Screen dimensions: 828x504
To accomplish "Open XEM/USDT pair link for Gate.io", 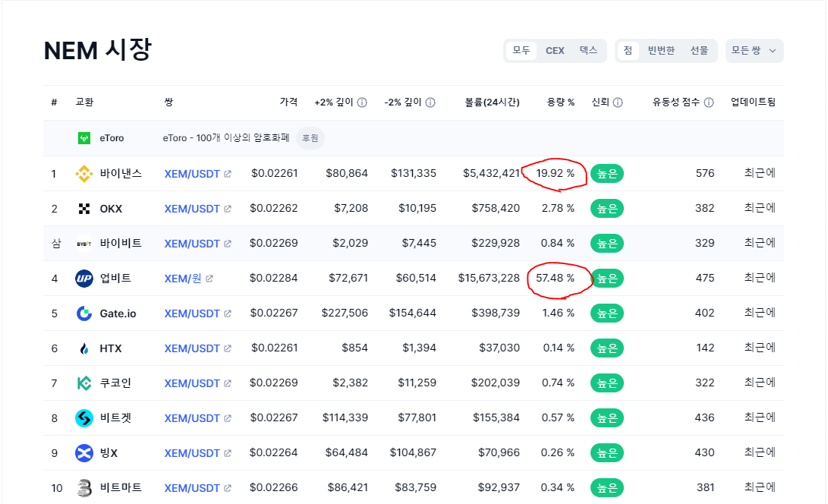I will click(192, 313).
